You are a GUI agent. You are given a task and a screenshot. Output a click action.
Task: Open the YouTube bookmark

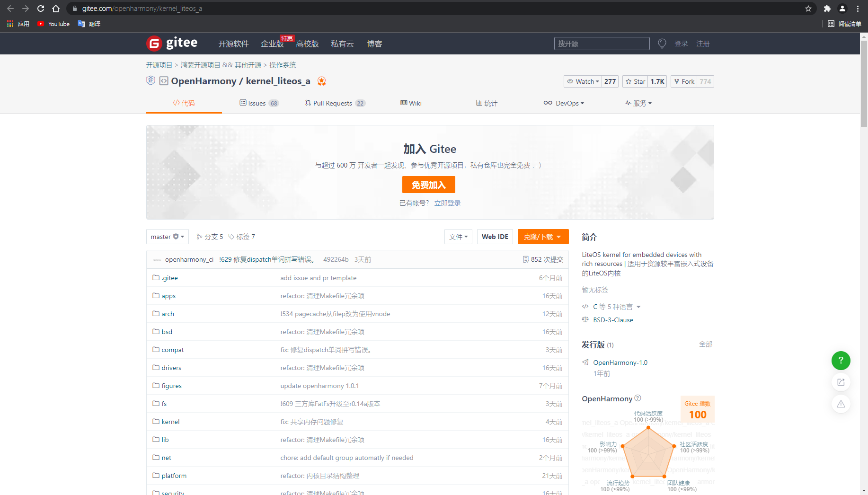point(53,24)
